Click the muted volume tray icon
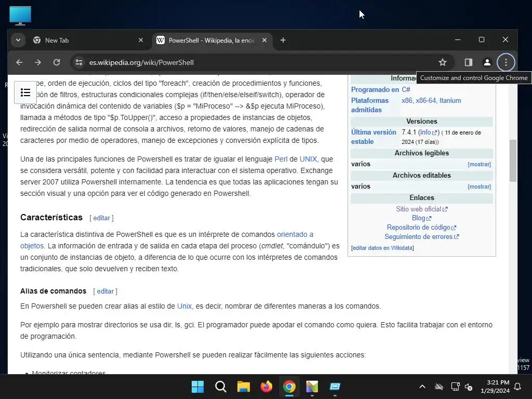 (x=469, y=387)
